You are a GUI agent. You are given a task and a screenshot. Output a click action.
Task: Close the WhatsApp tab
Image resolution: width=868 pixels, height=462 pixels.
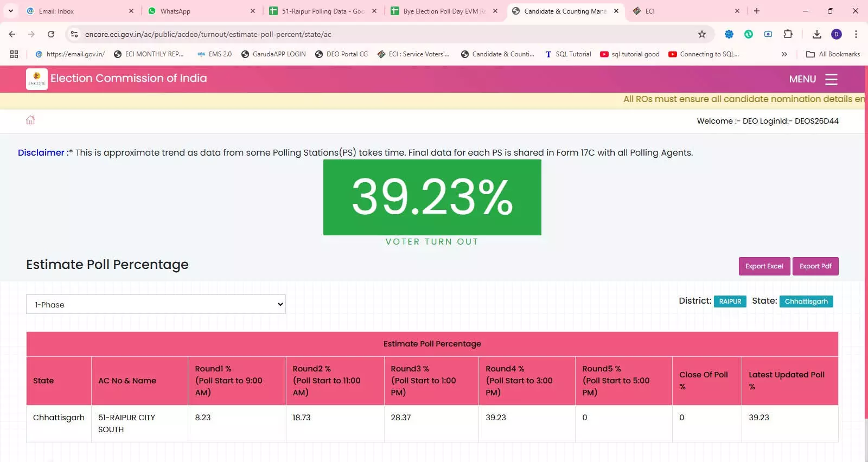(x=253, y=11)
